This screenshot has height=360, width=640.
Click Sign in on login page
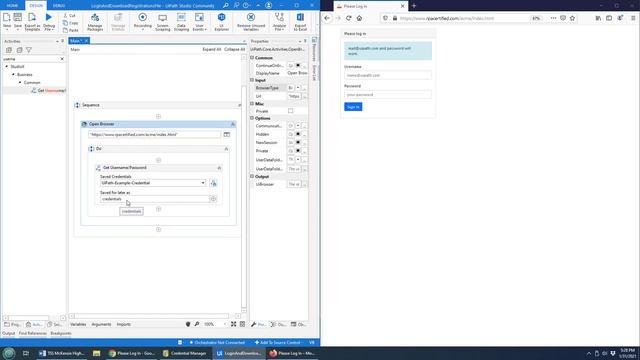(353, 107)
